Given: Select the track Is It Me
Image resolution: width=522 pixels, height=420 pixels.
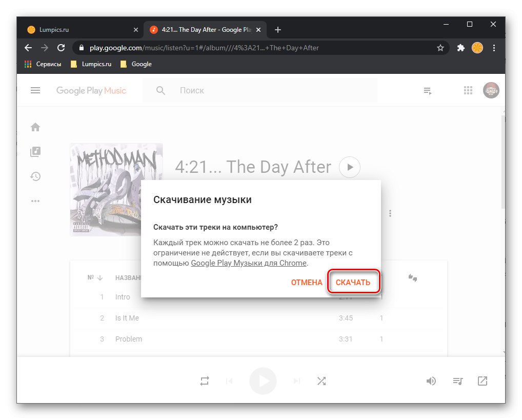Looking at the screenshot, I should pos(127,318).
